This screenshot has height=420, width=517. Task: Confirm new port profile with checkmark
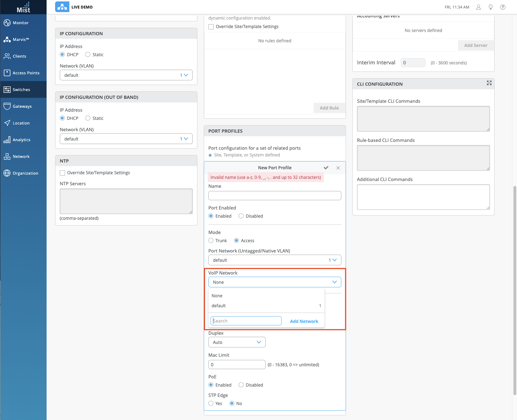pyautogui.click(x=326, y=168)
